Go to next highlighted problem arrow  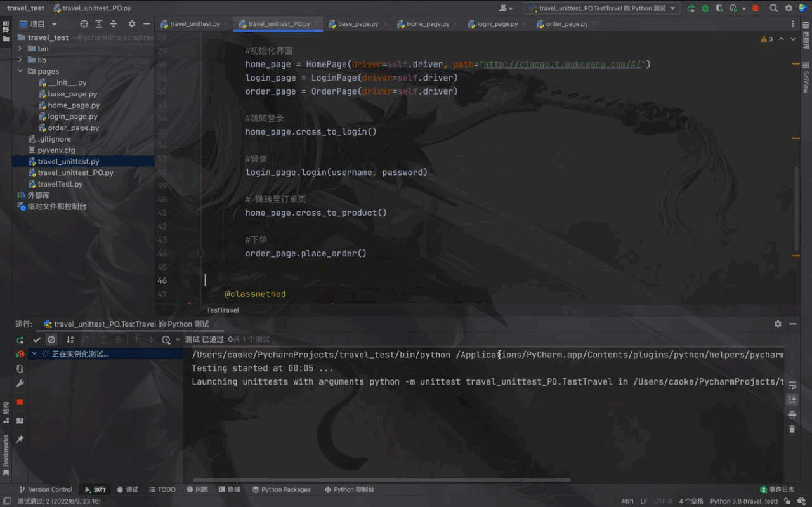(793, 39)
